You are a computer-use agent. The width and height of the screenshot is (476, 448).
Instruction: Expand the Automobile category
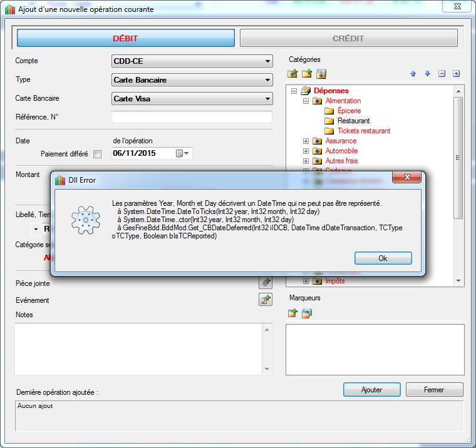tap(306, 151)
